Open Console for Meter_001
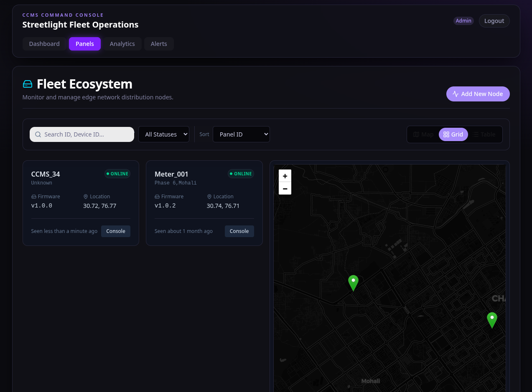 (239, 231)
